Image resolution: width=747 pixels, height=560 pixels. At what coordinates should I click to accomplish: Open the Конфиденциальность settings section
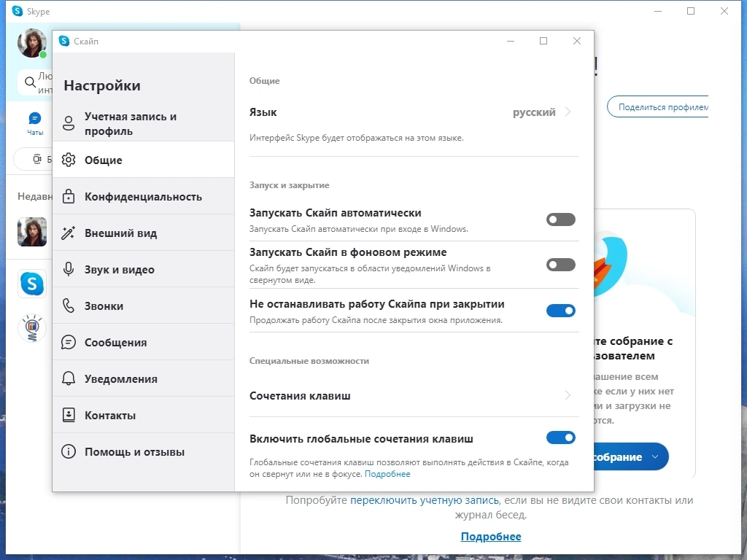[x=144, y=196]
